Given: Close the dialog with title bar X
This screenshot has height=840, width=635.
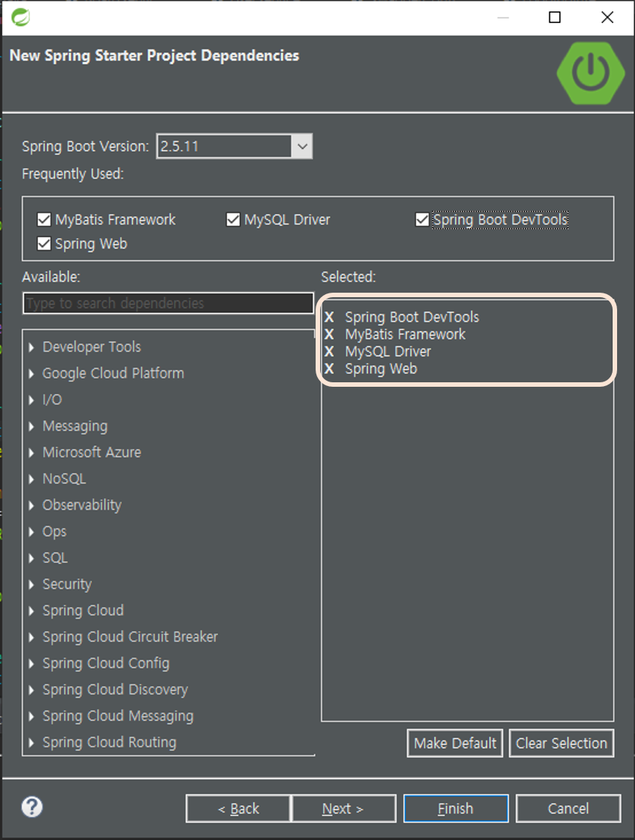Looking at the screenshot, I should 607,17.
